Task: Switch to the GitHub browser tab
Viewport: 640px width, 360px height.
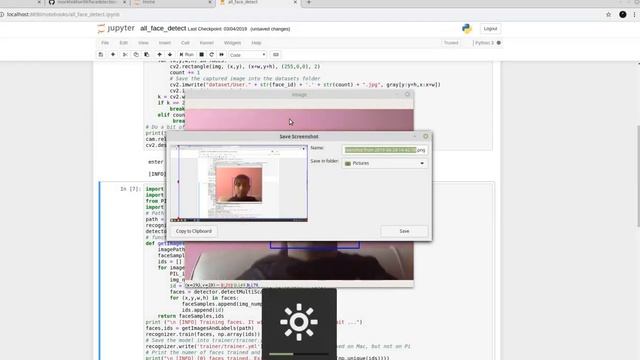Action: click(x=87, y=2)
